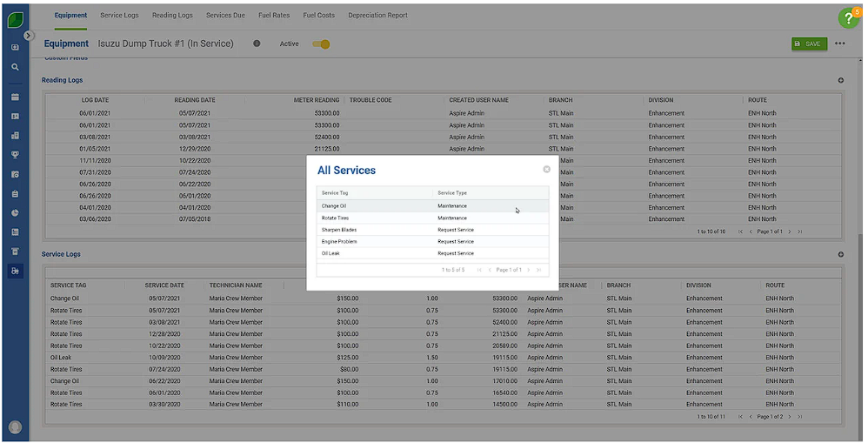Screen dimensions: 868x443
Task: Open search from the sidebar
Action: point(15,67)
